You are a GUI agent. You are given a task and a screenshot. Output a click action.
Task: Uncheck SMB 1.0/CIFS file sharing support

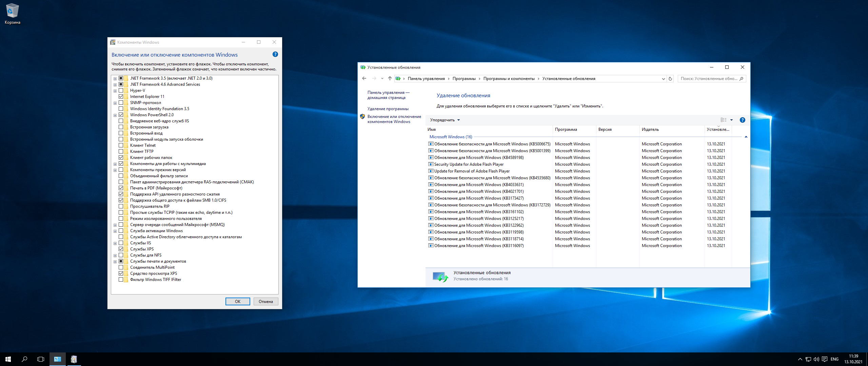coord(121,200)
